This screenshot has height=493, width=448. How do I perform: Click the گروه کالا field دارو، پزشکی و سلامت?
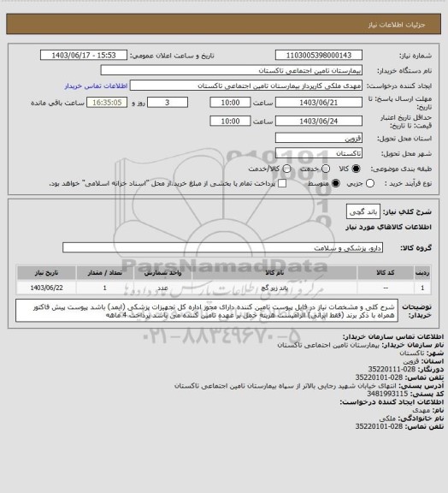[x=223, y=247]
